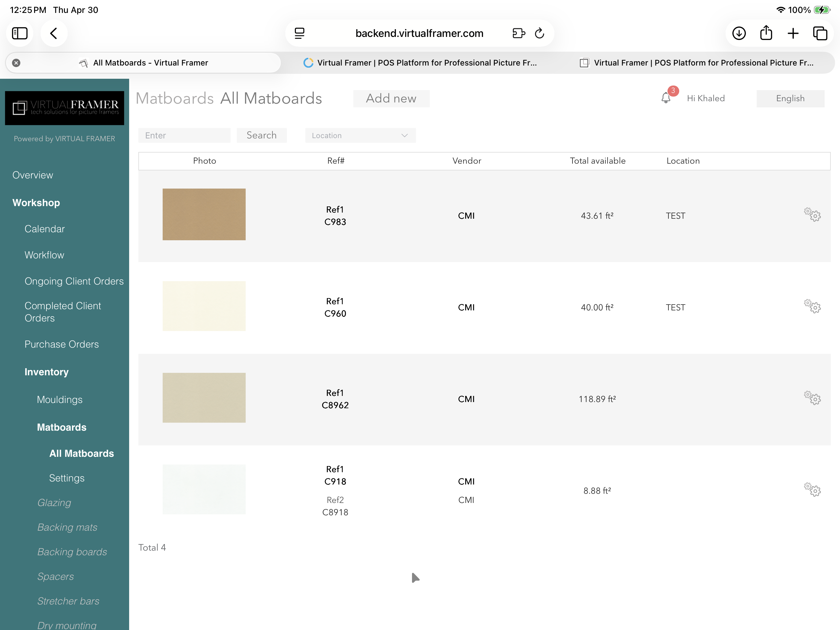Image resolution: width=840 pixels, height=630 pixels.
Task: Click the 43.61 ft² value
Action: click(597, 216)
